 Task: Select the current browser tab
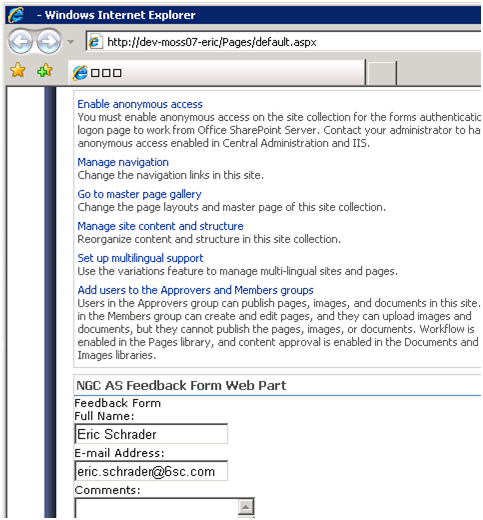tap(217, 72)
